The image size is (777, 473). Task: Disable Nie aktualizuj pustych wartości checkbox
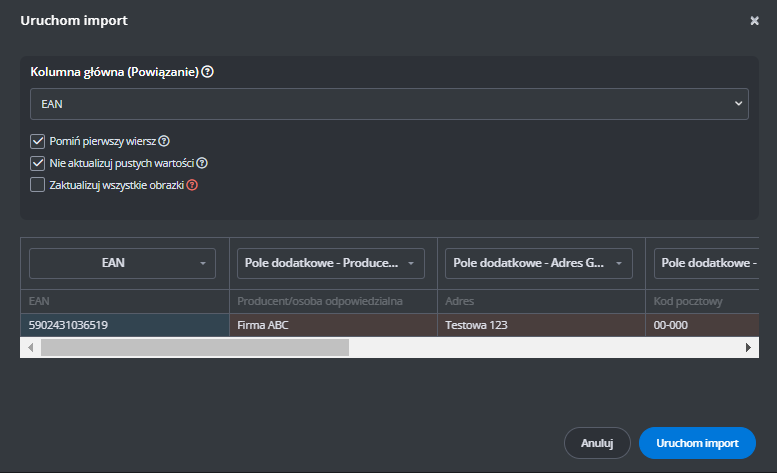tap(38, 163)
